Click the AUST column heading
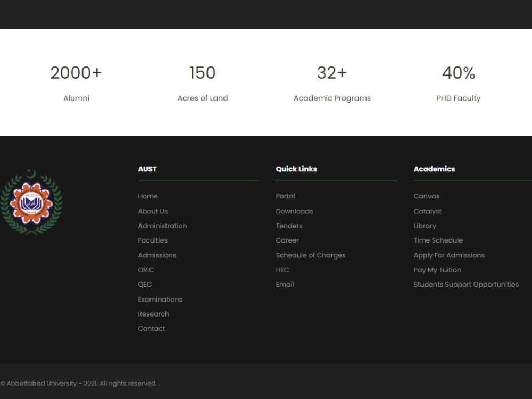The height and width of the screenshot is (399, 532). pyautogui.click(x=147, y=169)
